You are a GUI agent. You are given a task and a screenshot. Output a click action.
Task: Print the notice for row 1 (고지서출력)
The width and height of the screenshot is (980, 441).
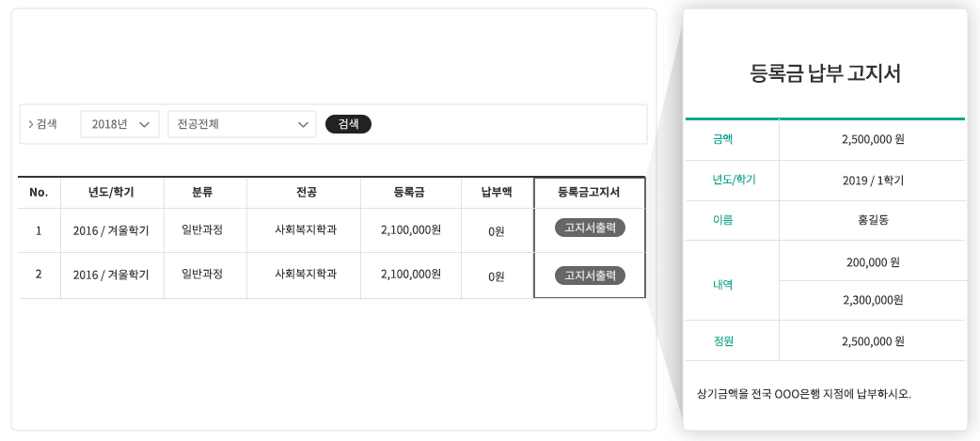[590, 228]
